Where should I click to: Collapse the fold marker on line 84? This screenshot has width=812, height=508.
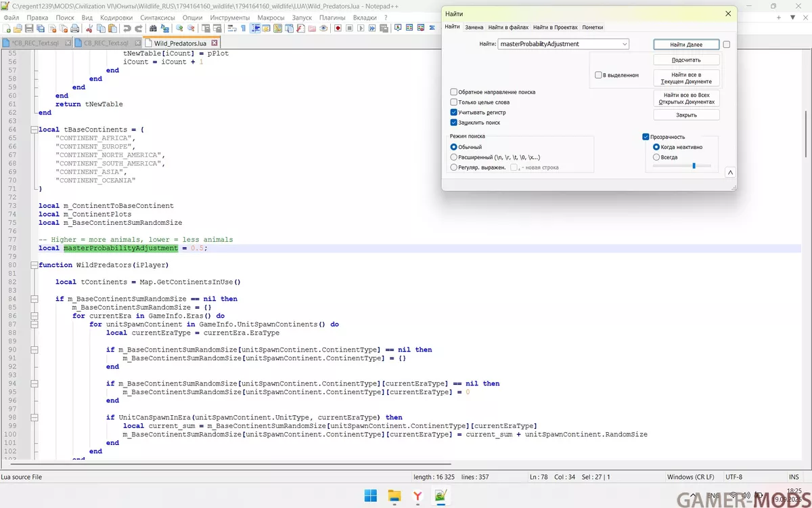pos(33,299)
